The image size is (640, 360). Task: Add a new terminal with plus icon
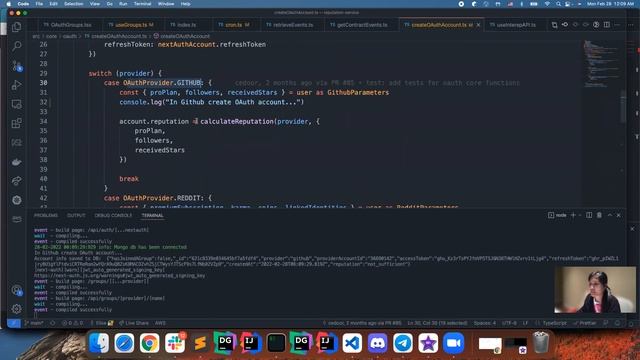pos(573,215)
